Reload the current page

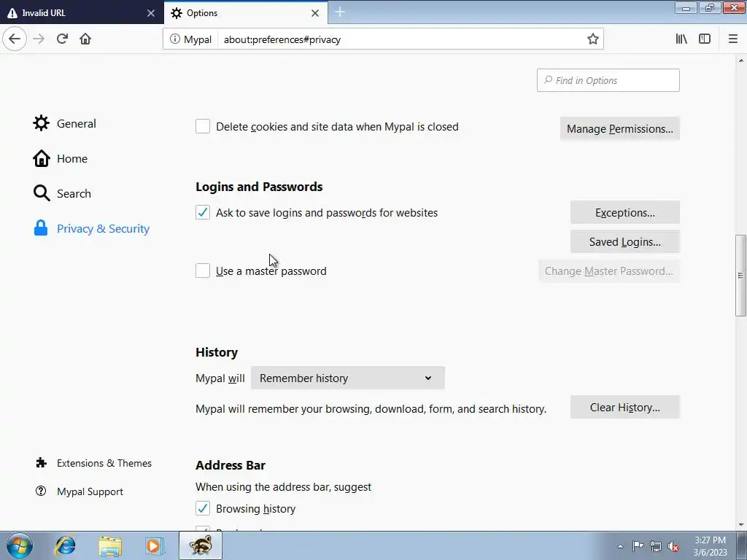pyautogui.click(x=62, y=39)
